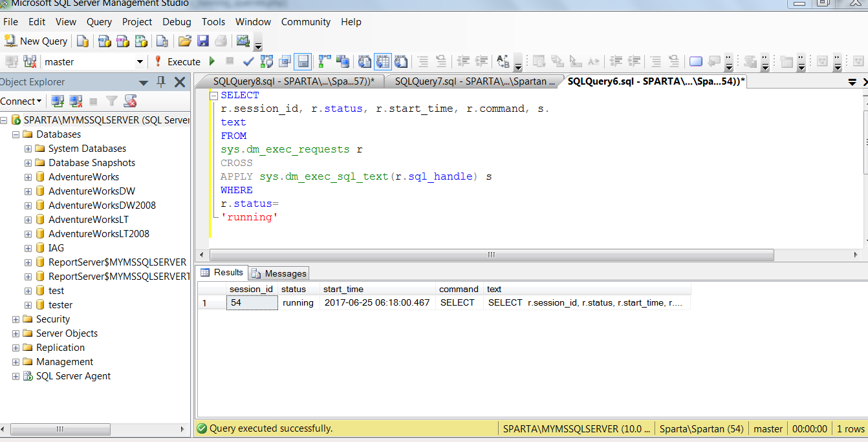Open the master database dropdown
The image size is (868, 442).
pyautogui.click(x=140, y=62)
